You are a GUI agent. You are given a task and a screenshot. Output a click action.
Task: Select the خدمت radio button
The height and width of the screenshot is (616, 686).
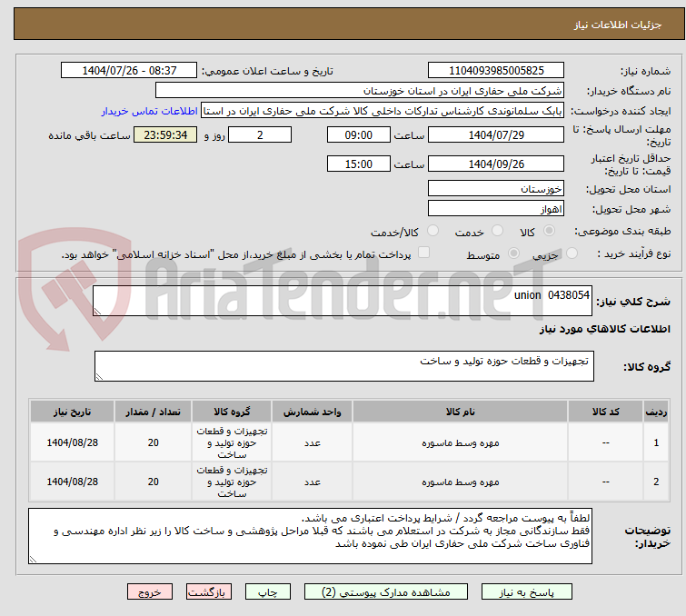pyautogui.click(x=497, y=230)
